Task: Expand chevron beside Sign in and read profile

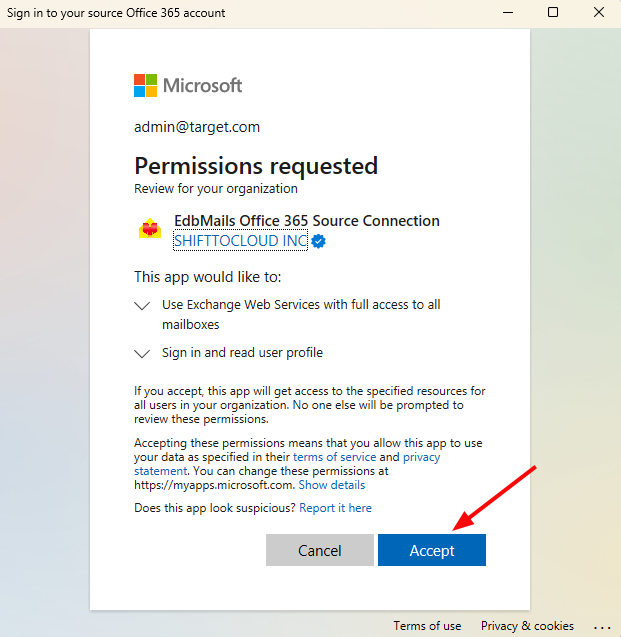Action: pyautogui.click(x=142, y=353)
